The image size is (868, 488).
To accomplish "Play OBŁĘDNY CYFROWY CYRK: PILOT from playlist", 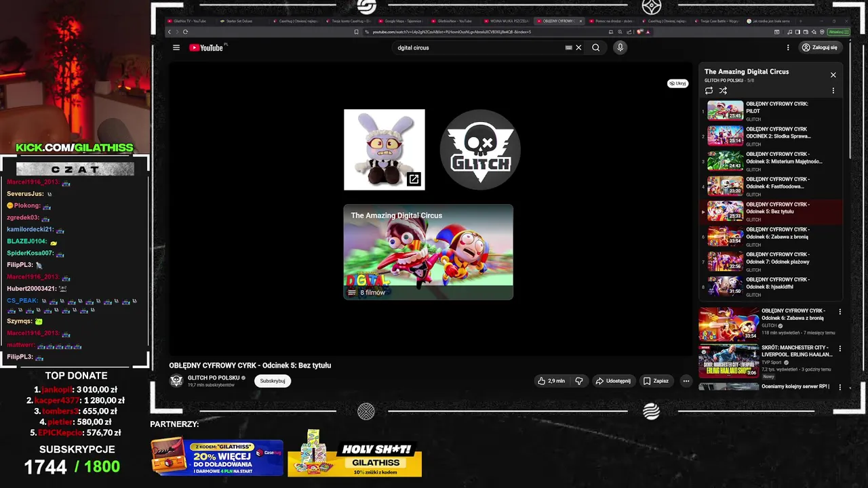I will click(772, 110).
